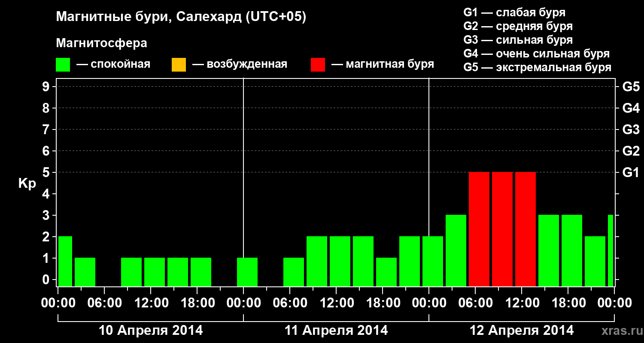Click the '18:00' time label of 10 Апреля
This screenshot has width=644, height=343.
(197, 303)
